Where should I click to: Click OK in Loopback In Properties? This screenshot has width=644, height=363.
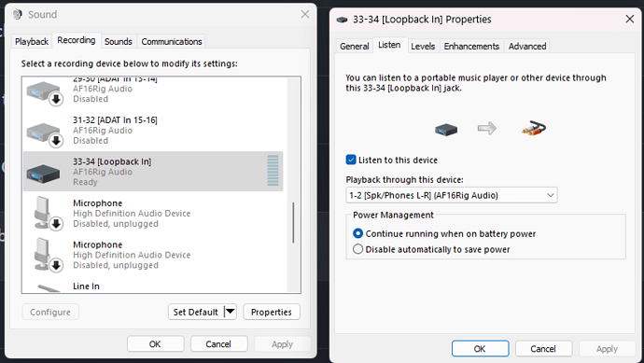(480, 349)
